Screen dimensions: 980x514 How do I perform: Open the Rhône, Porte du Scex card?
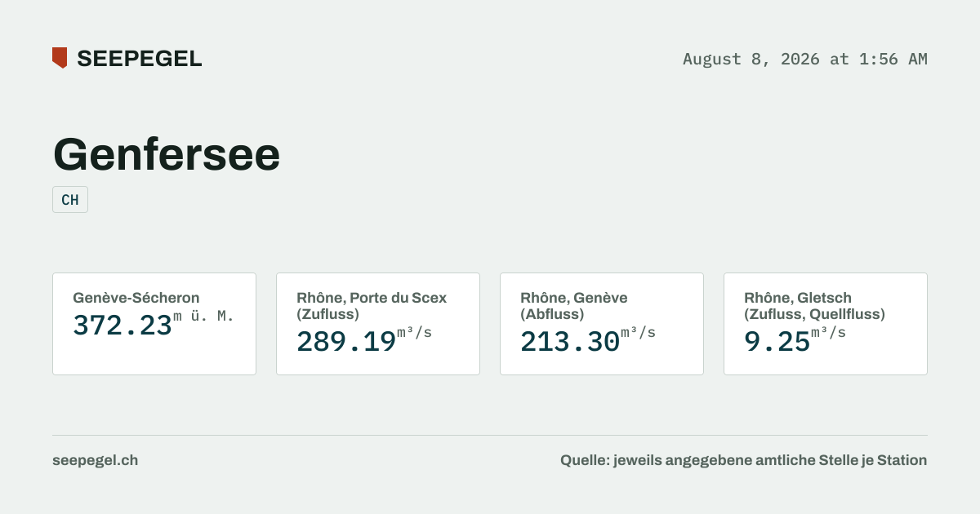(378, 324)
